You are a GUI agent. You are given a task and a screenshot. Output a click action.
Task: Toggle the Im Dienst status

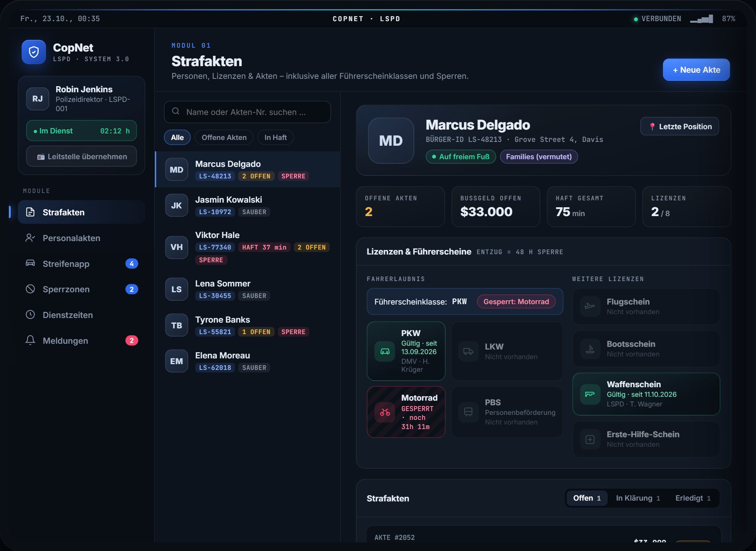(81, 131)
